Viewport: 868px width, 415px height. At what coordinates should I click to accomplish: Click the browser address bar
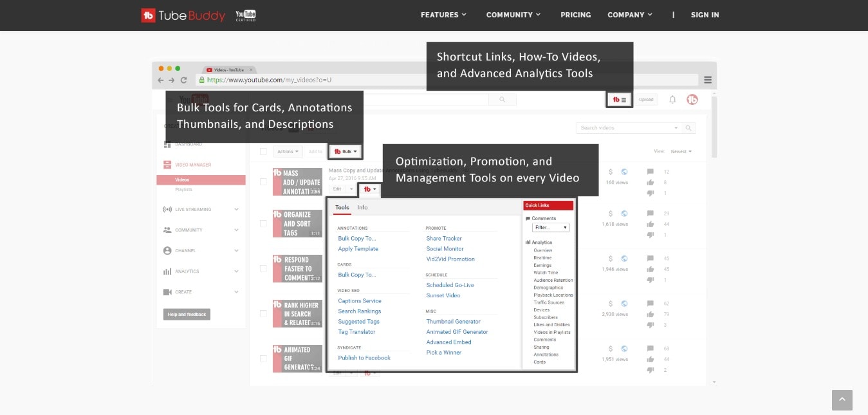[447, 80]
